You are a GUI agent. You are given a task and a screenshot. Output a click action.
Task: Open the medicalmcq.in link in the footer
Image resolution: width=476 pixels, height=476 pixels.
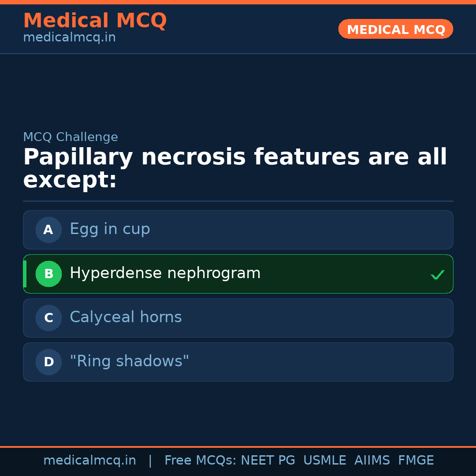click(x=89, y=461)
